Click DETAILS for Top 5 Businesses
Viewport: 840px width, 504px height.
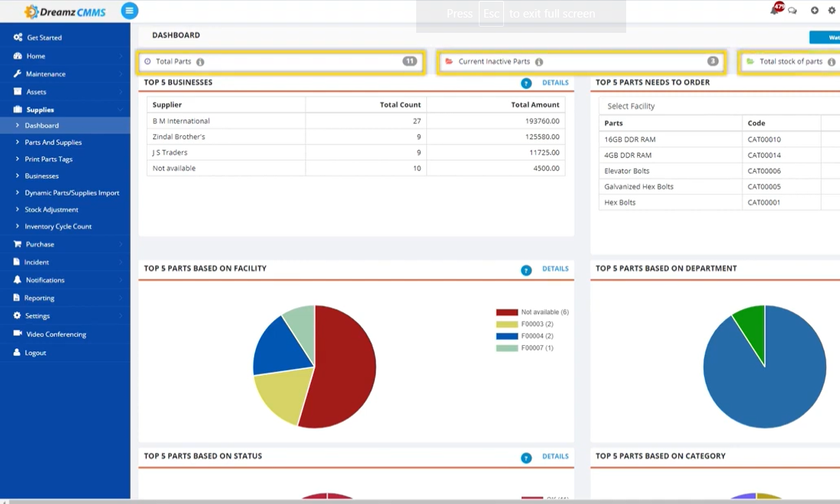tap(555, 82)
